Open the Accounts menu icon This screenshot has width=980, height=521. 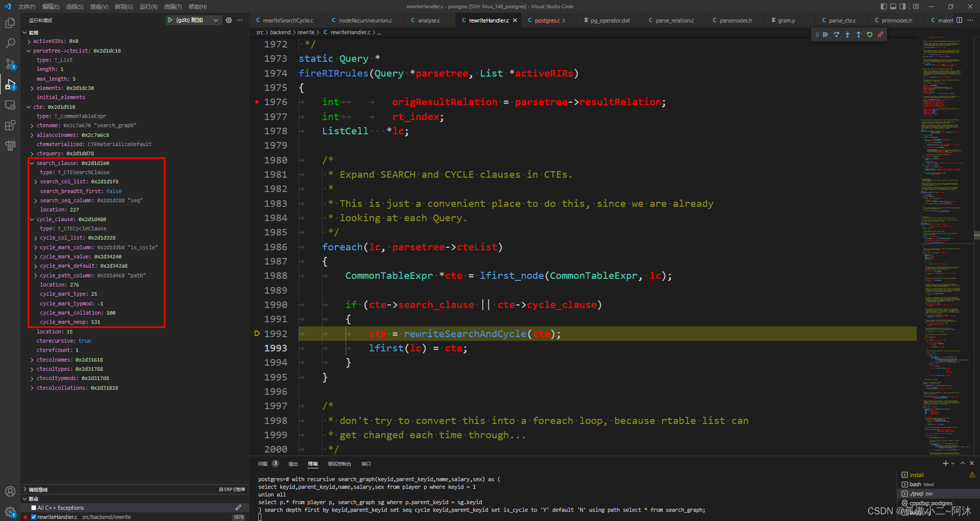[10, 491]
